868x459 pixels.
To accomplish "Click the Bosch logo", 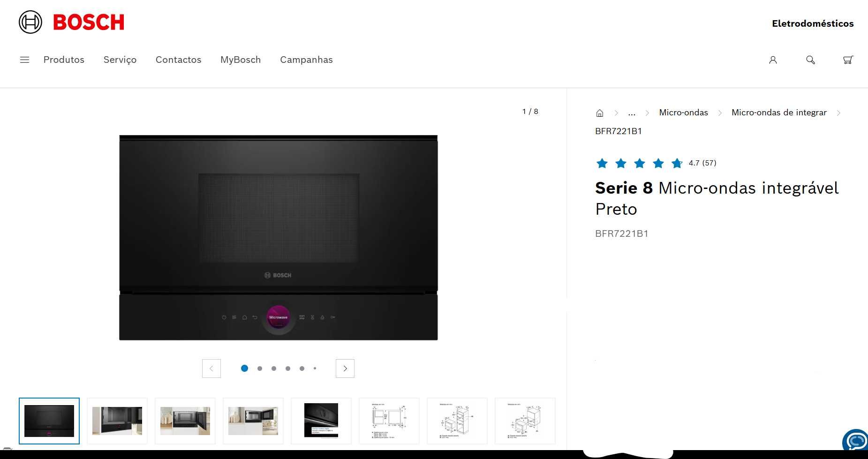I will (x=71, y=22).
